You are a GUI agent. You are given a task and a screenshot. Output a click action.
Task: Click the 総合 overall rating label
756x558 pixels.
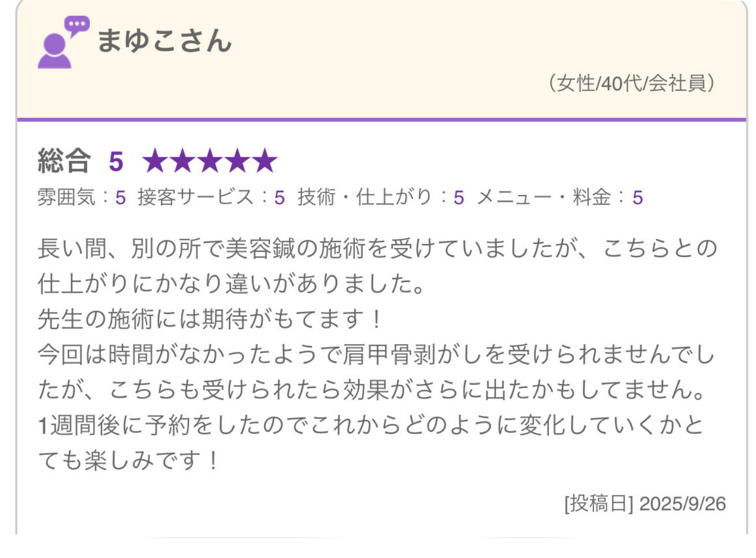64,161
